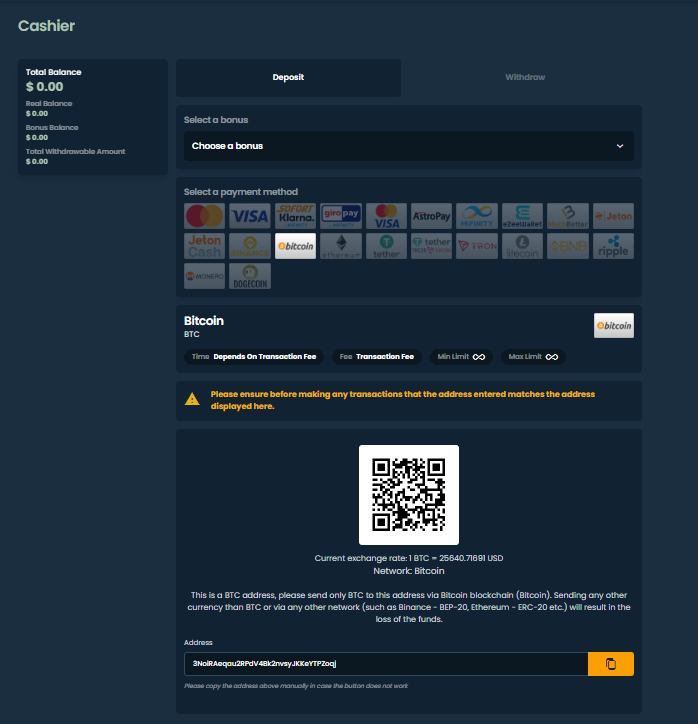
Task: Pick the MiFinity payment option
Action: [x=477, y=216]
